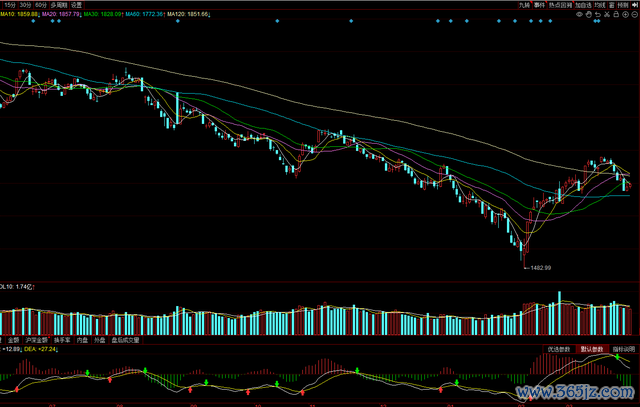Toggle the 事件 events display

coord(540,5)
